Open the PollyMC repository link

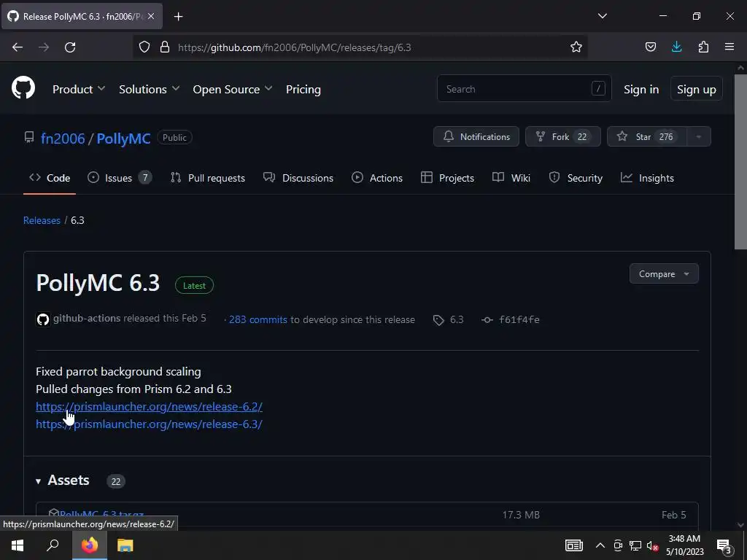tap(123, 139)
